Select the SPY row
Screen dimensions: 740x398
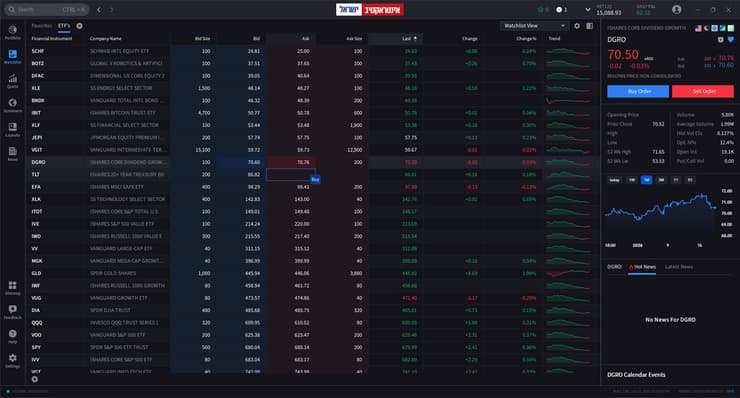[x=312, y=347]
